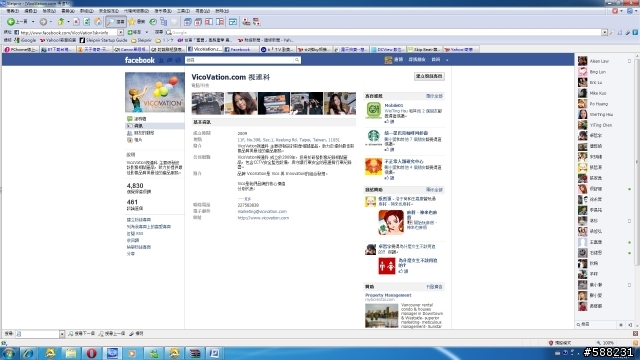Click the Home icon in the toolbar
640x360 pixels.
(98, 22)
